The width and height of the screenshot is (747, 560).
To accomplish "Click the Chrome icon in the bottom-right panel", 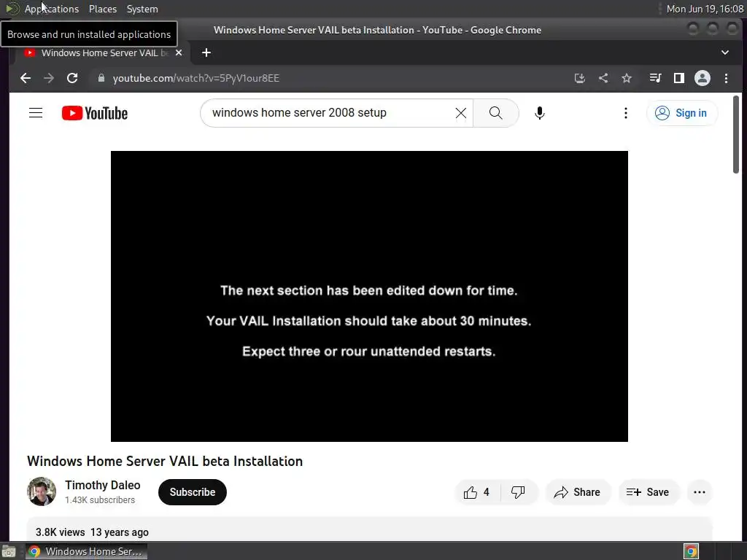I will click(x=691, y=551).
